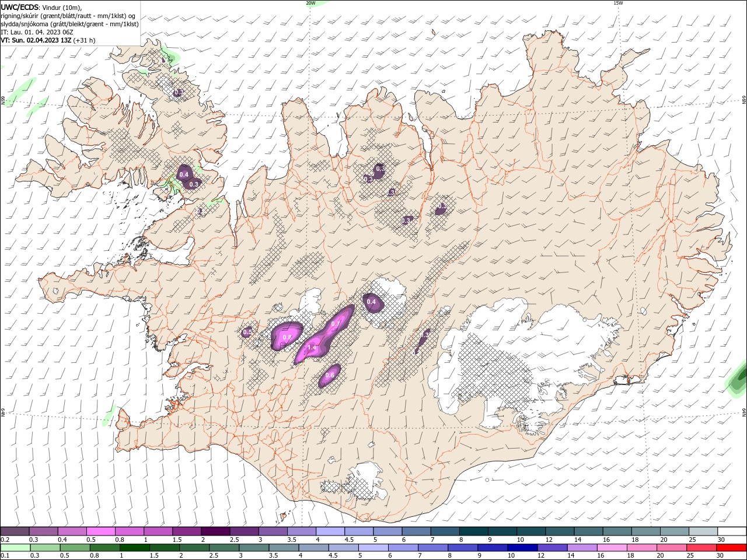
Task: Pick the dark purple upper legend swatch labeled 2
Action: pos(215,531)
